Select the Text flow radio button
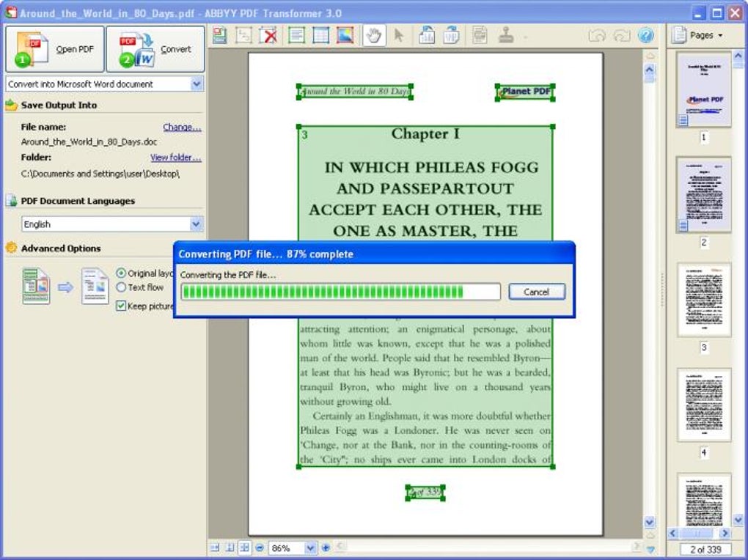Image resolution: width=748 pixels, height=560 pixels. pyautogui.click(x=121, y=287)
